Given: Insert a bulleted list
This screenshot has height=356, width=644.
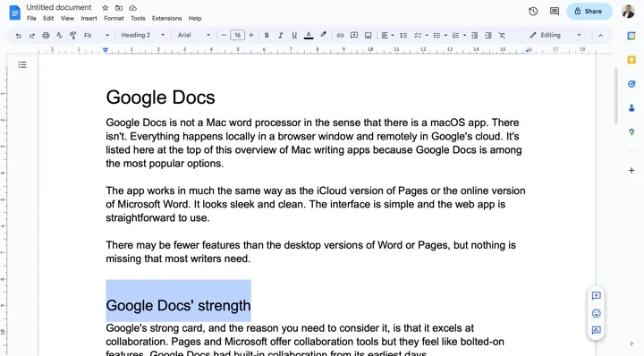Looking at the screenshot, I should [x=436, y=35].
